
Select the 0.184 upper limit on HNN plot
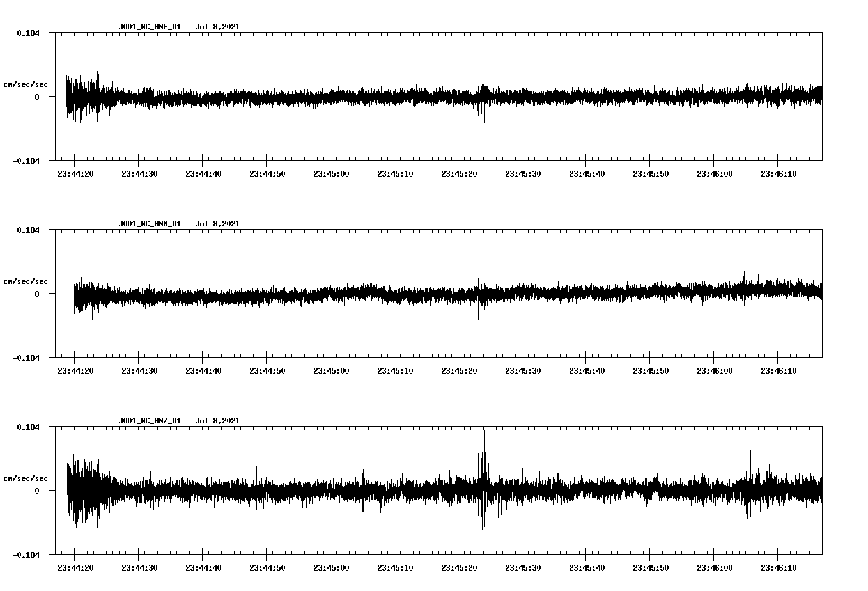point(27,230)
